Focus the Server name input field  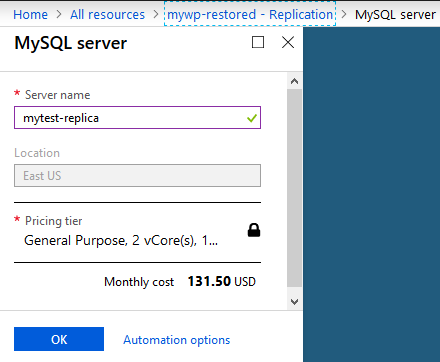click(x=137, y=118)
